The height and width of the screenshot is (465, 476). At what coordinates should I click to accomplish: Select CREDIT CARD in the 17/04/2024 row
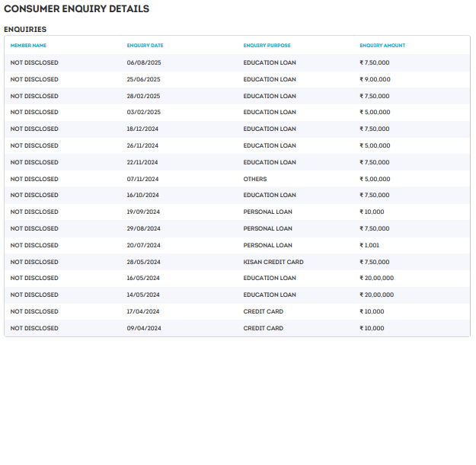click(x=263, y=311)
